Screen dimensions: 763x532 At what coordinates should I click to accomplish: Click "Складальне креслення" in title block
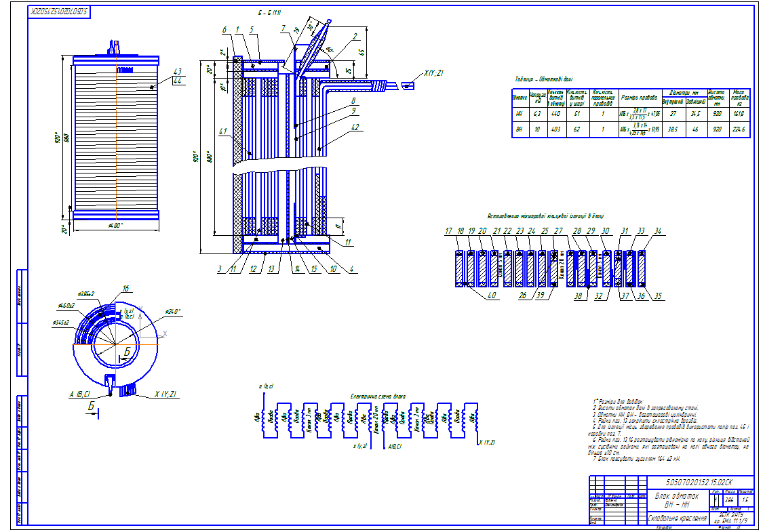tap(678, 518)
